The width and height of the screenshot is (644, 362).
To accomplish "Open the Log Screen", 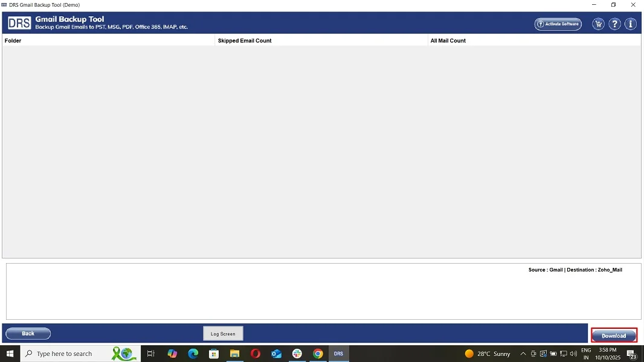I will (223, 334).
